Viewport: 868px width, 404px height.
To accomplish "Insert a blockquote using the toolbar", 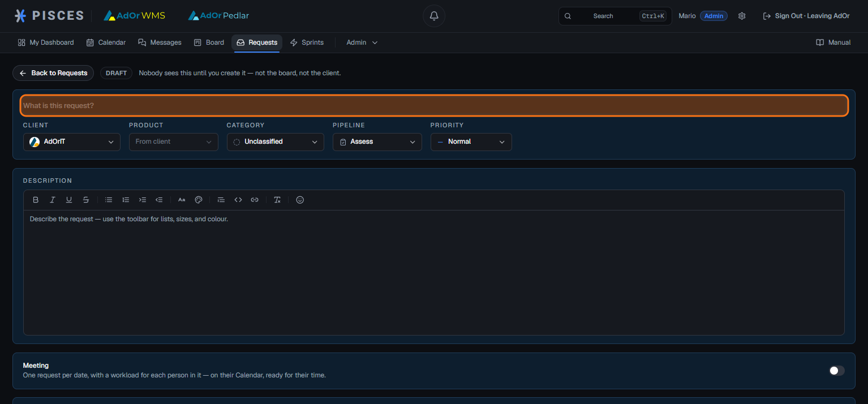I will pyautogui.click(x=221, y=200).
